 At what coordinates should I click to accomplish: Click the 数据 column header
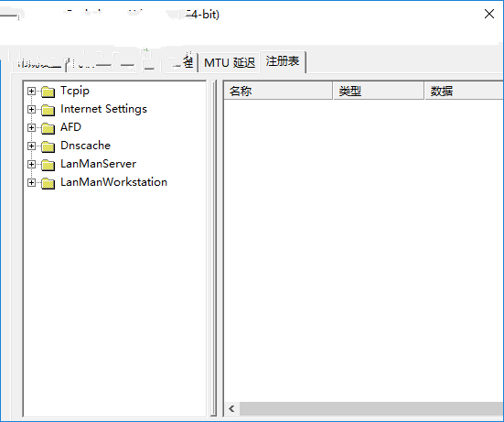(x=464, y=91)
